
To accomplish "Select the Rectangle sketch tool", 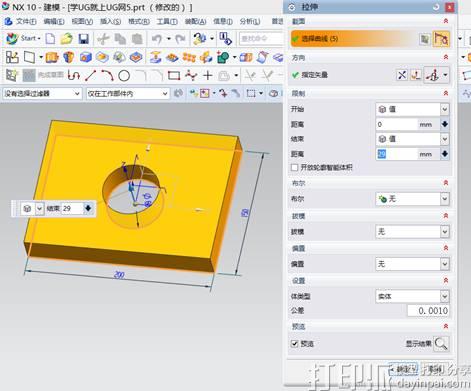I will click(174, 76).
